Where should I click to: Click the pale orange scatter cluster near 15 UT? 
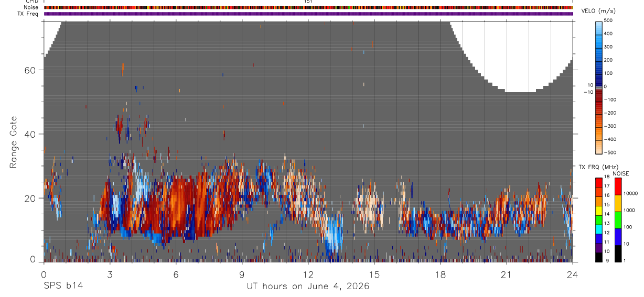[x=369, y=205]
